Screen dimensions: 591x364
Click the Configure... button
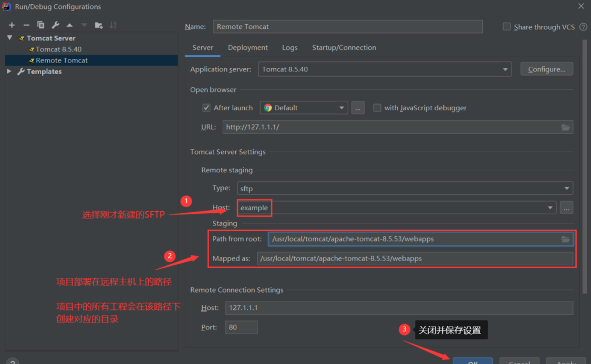[546, 69]
